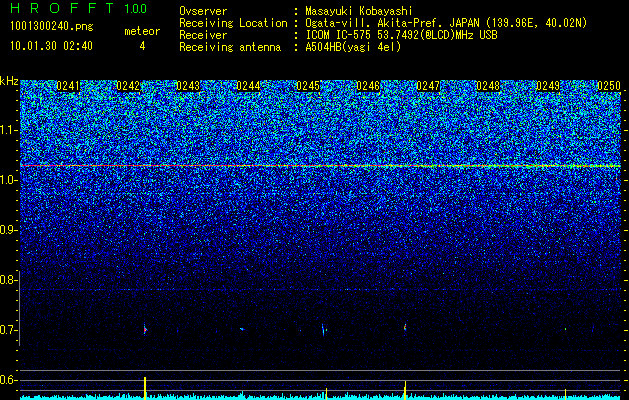The image size is (629, 400).
Task: Click the ICOM IC-575 receiver text
Action: pos(401,35)
